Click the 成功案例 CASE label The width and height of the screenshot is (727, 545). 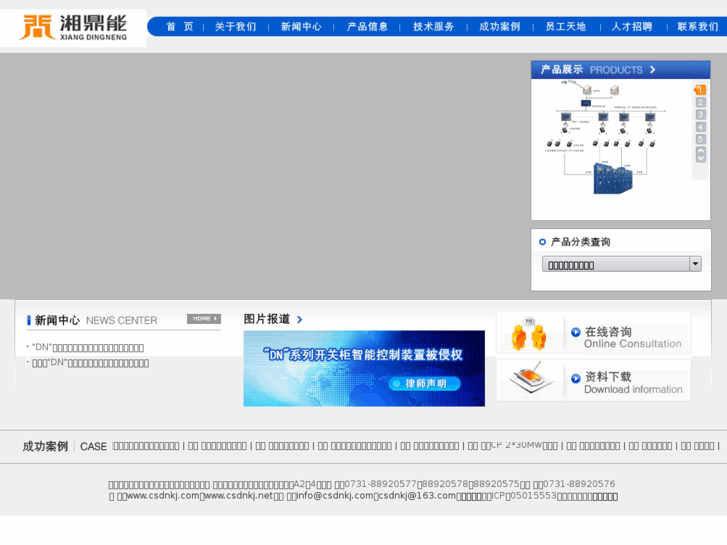[x=64, y=446]
